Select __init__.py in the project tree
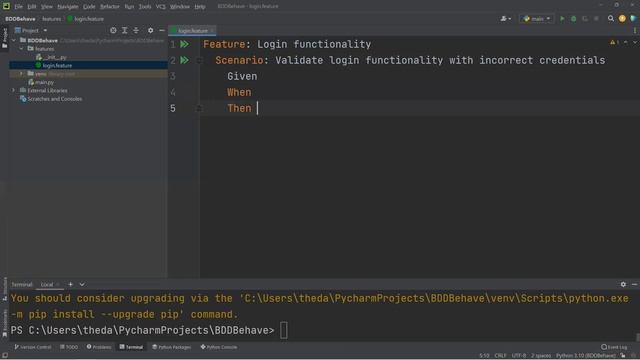 tap(51, 57)
